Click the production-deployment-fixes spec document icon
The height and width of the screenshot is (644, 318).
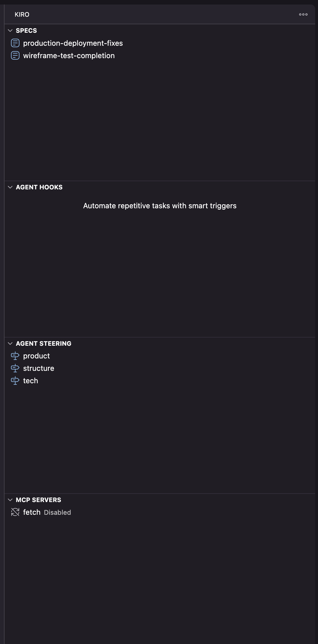click(15, 43)
